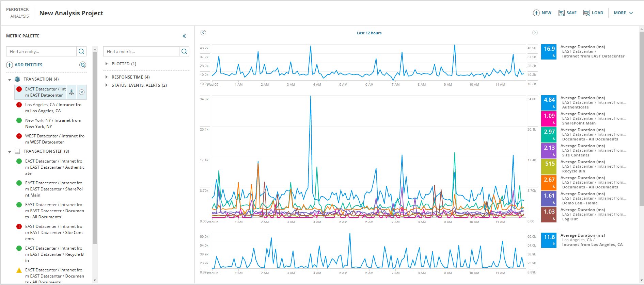
Task: Remove the selected EAST Datacenter entity
Action: [x=82, y=92]
